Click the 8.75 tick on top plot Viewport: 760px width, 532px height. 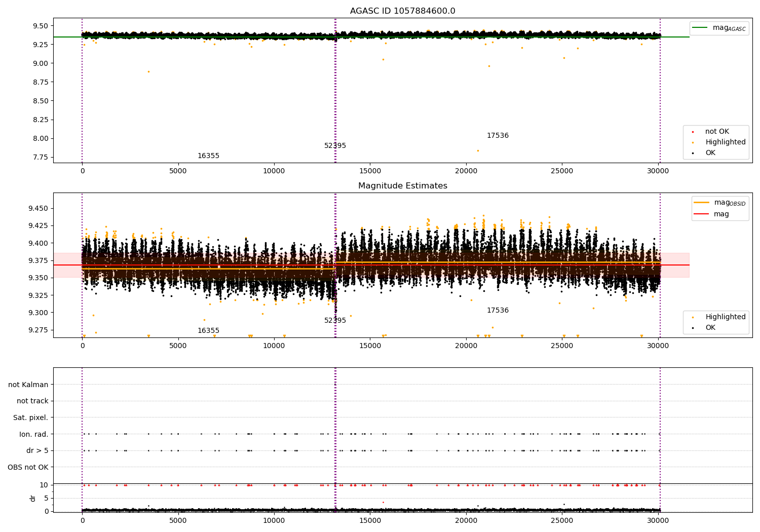pyautogui.click(x=40, y=82)
